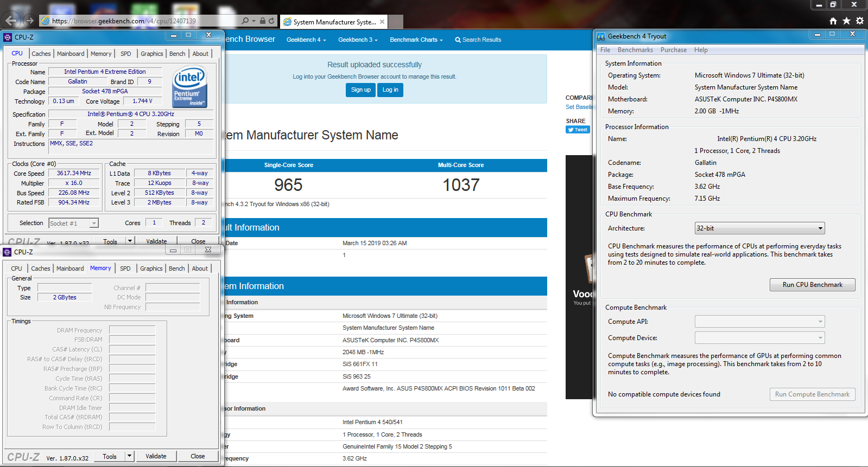Expand Tools dropdown arrow in lower CPU-Z window

tap(129, 456)
